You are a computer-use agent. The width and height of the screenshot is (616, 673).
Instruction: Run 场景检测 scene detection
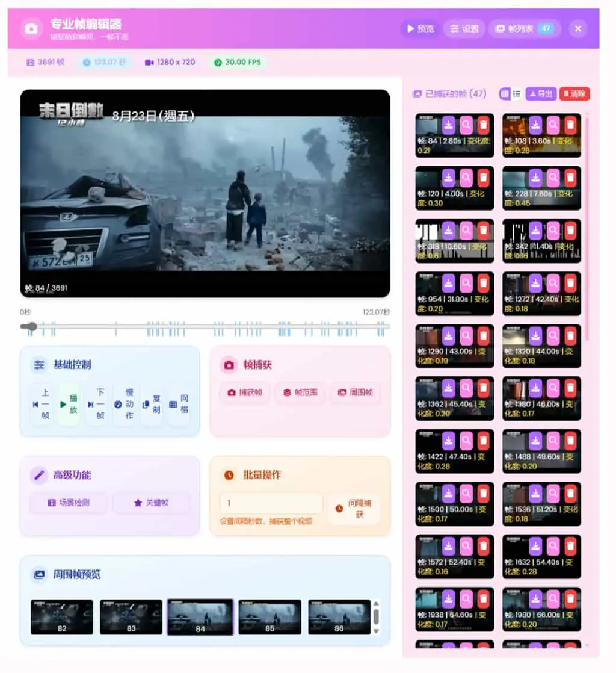coord(69,503)
